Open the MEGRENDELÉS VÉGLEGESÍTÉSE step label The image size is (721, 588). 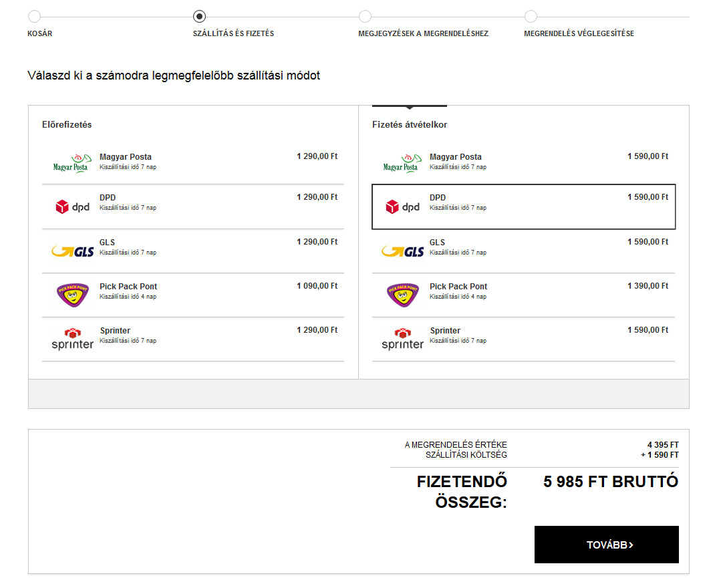click(x=579, y=33)
